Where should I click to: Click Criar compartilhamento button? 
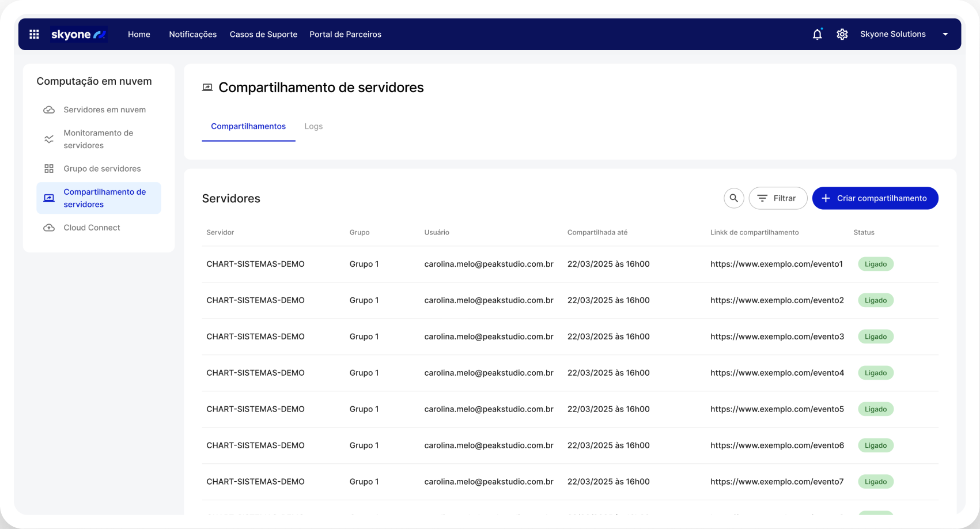click(875, 198)
